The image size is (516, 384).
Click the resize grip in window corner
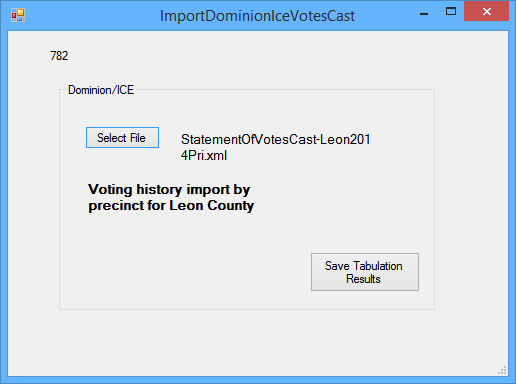tap(502, 370)
